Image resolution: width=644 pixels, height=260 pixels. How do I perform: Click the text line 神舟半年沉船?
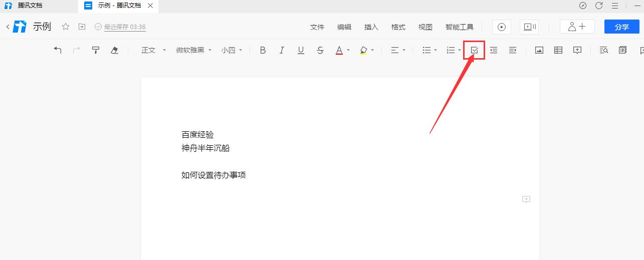[205, 148]
